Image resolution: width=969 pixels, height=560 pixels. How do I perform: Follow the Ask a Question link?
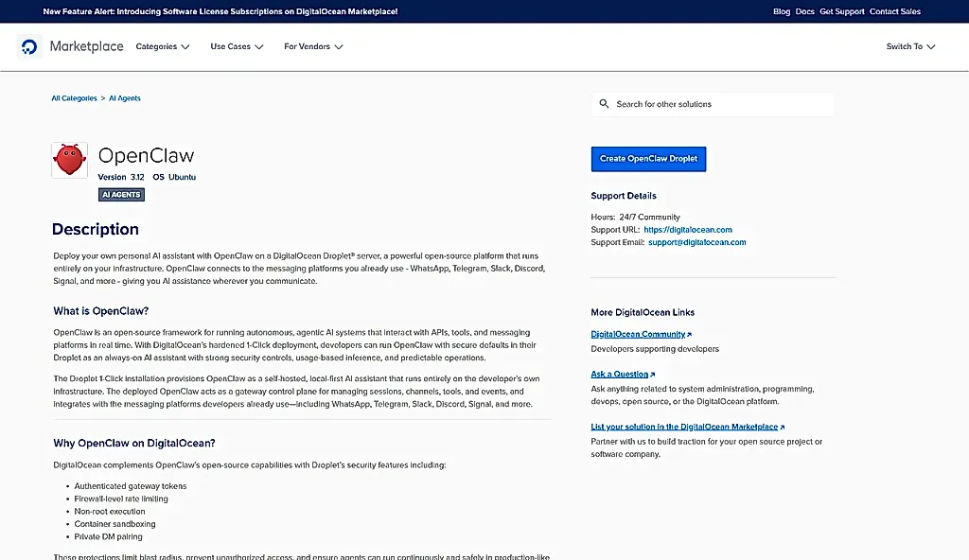[619, 375]
